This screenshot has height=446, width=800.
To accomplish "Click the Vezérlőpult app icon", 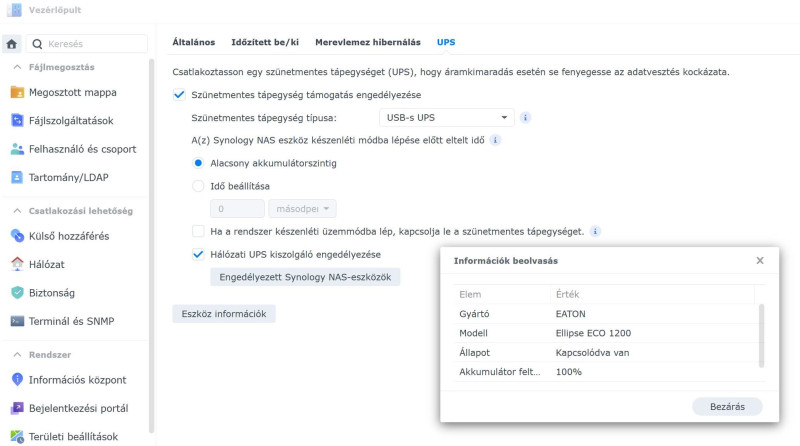I will (x=15, y=10).
